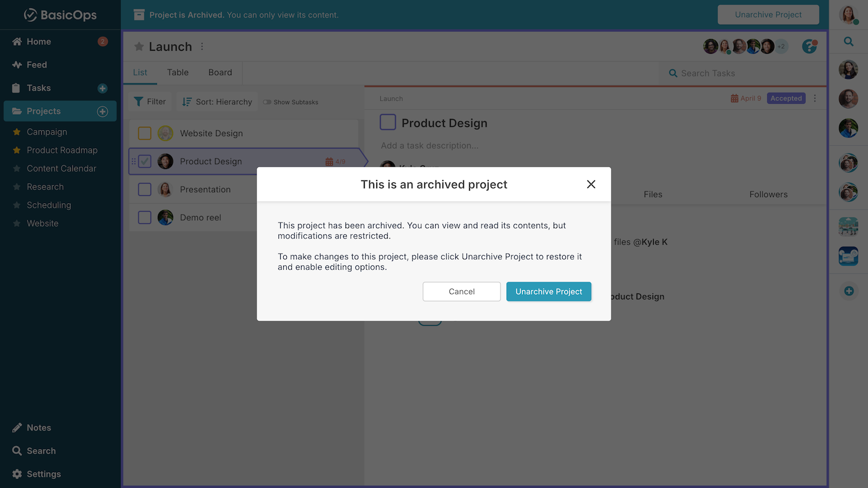This screenshot has width=868, height=488.
Task: Click Cancel in the dialog
Action: click(461, 292)
